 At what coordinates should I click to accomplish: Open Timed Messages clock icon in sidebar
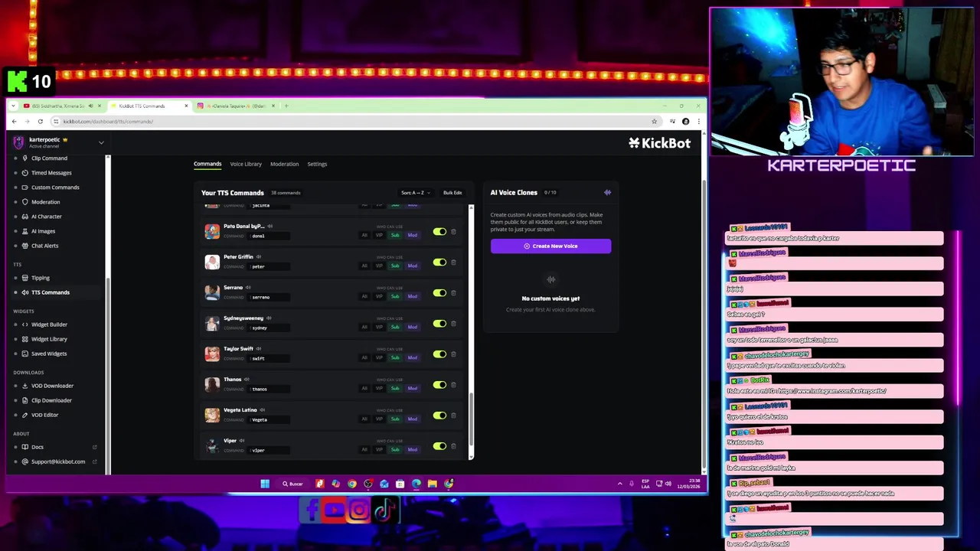click(x=25, y=173)
